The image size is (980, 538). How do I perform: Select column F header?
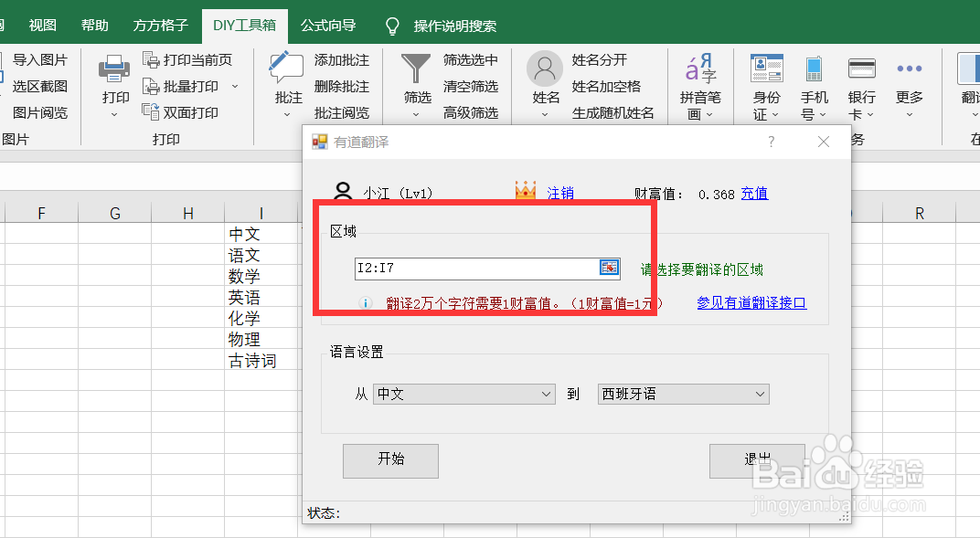coord(41,214)
